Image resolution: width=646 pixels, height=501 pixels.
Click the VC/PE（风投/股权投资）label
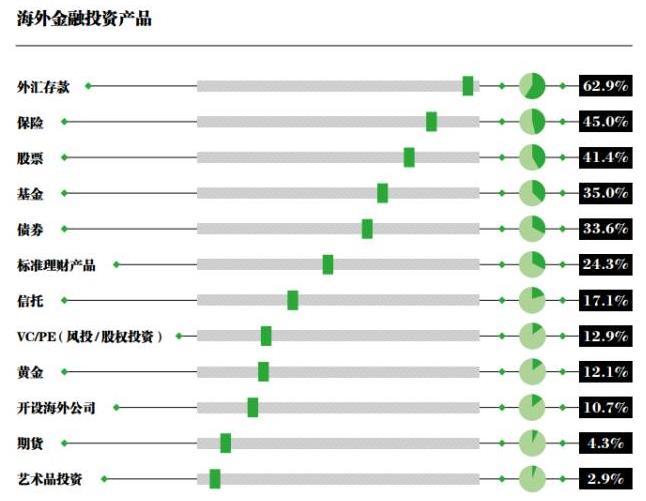click(89, 337)
